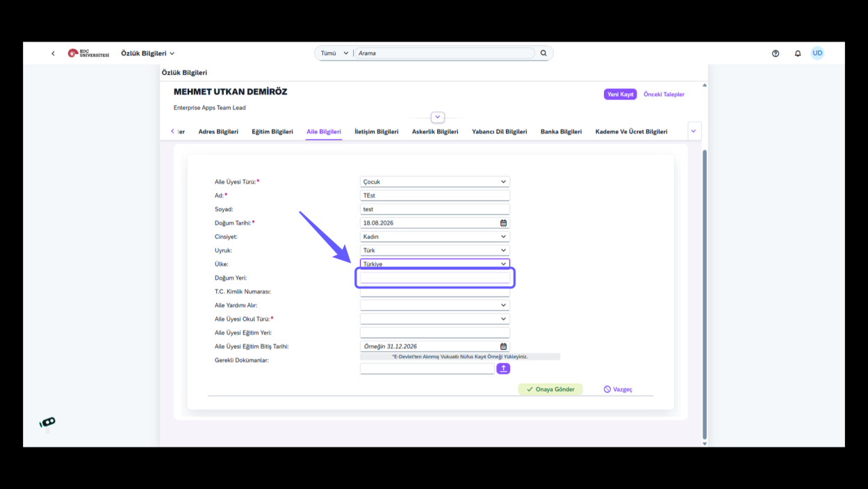This screenshot has height=489, width=868.
Task: Switch to the Banka Bilgileri tab
Action: [x=561, y=131]
